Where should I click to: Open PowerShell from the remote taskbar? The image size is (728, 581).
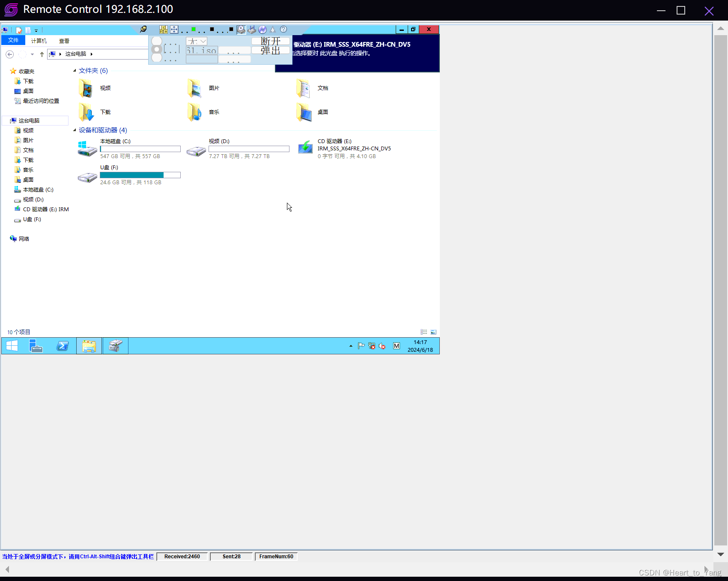click(63, 346)
